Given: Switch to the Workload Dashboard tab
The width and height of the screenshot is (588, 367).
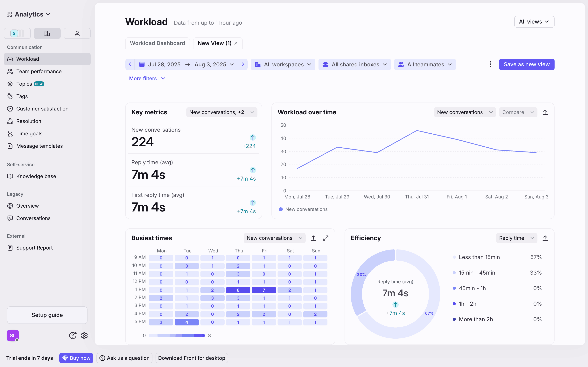Looking at the screenshot, I should pos(157,43).
